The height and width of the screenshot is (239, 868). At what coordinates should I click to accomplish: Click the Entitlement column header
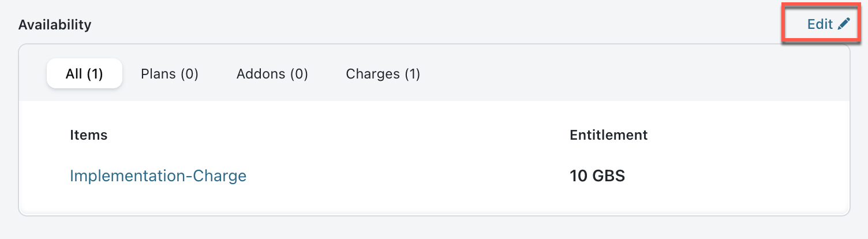point(608,135)
